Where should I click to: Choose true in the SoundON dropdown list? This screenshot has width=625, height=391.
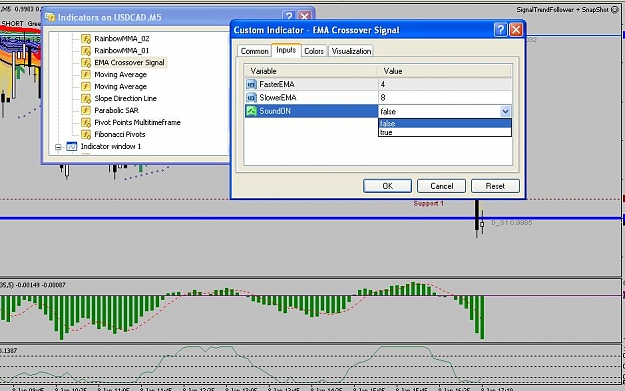click(x=444, y=132)
